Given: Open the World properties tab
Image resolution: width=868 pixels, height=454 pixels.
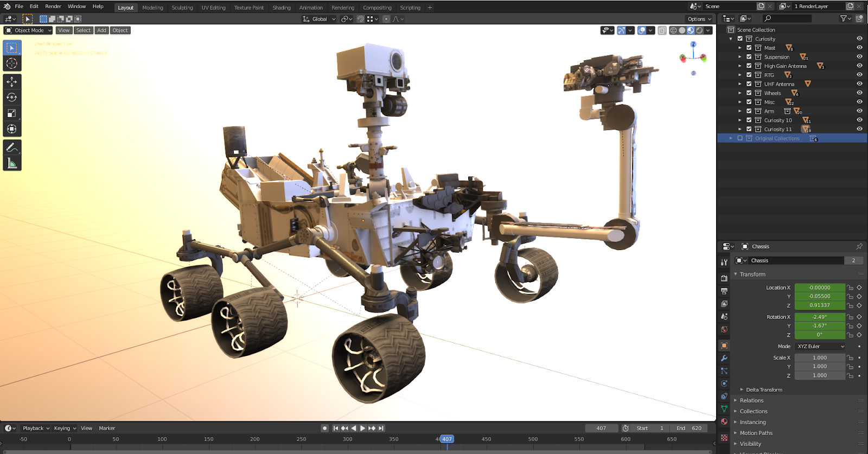Looking at the screenshot, I should [x=724, y=329].
